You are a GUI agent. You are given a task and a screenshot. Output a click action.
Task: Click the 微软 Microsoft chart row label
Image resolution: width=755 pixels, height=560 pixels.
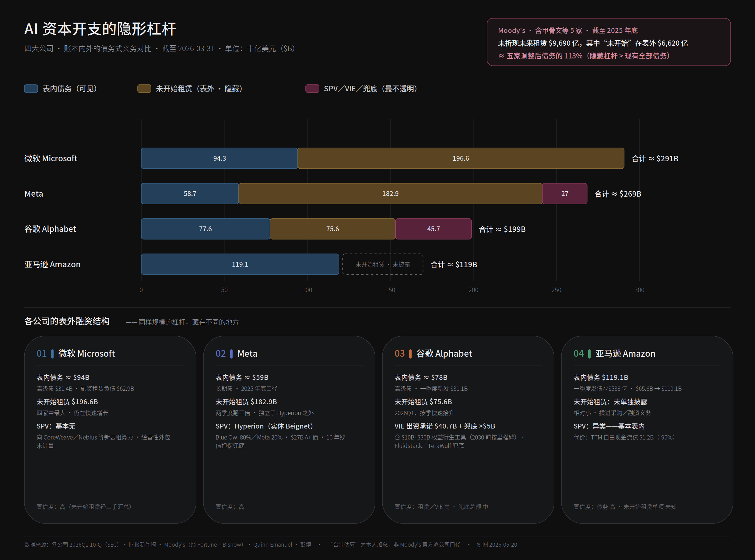[51, 158]
